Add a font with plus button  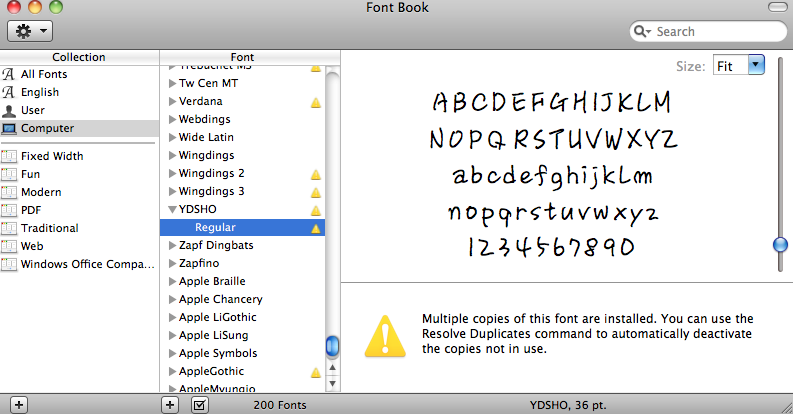(170, 405)
